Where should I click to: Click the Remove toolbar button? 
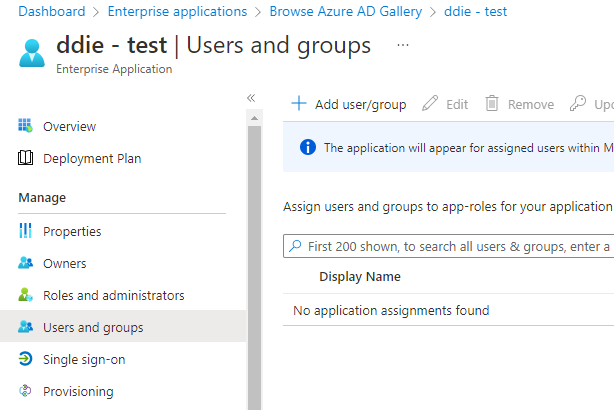coord(520,104)
